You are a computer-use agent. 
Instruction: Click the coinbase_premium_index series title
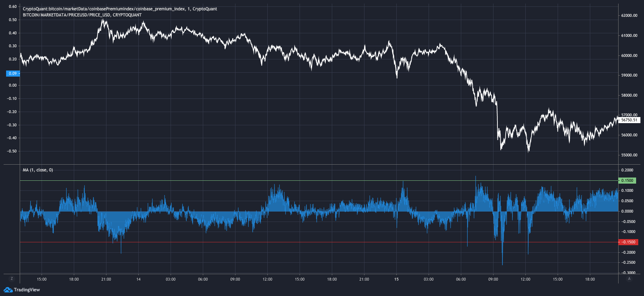click(x=120, y=9)
